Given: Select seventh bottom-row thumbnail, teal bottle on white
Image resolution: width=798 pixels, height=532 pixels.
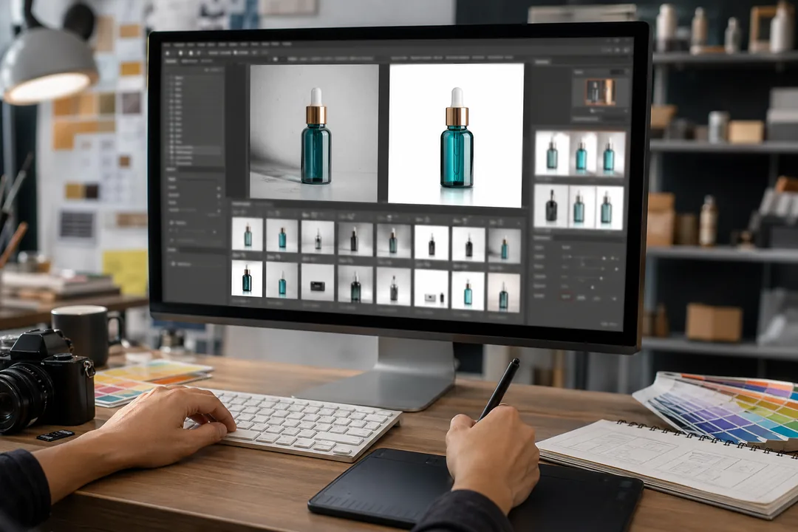Looking at the screenshot, I should click(x=468, y=291).
